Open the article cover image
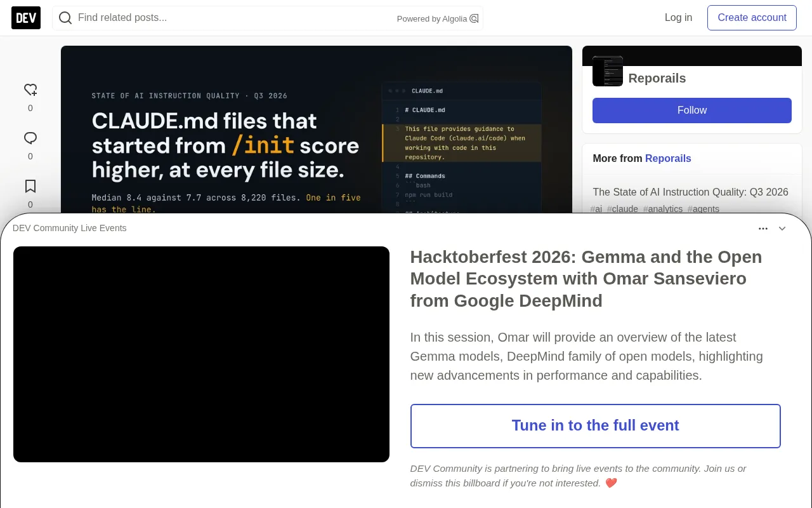The width and height of the screenshot is (812, 508). (x=317, y=130)
